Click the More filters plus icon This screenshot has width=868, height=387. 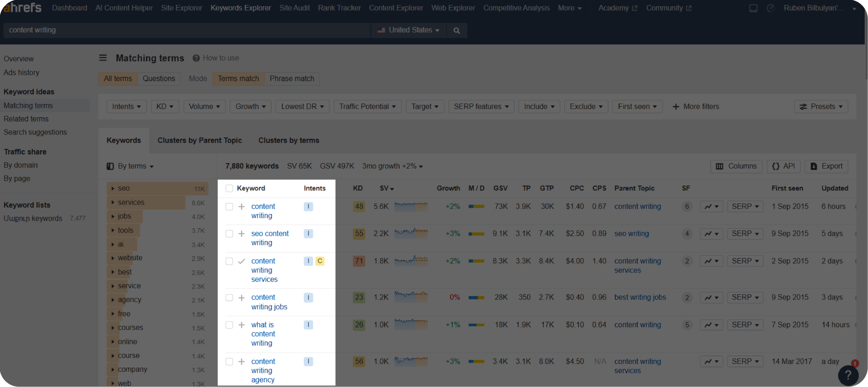click(x=675, y=107)
